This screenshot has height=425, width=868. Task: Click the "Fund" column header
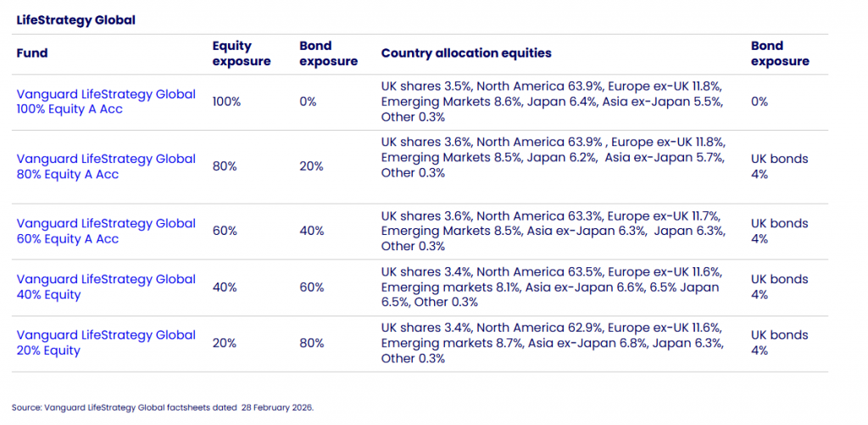click(32, 53)
